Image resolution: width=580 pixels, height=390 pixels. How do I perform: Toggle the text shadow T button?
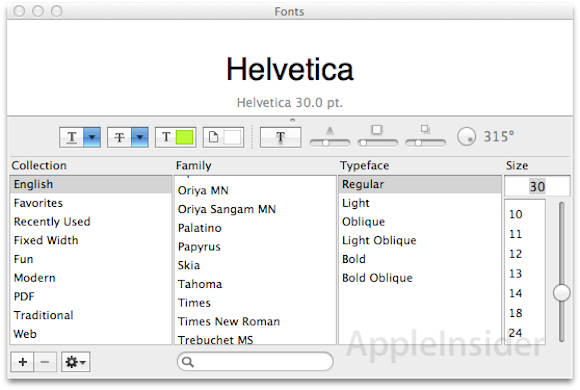(280, 137)
